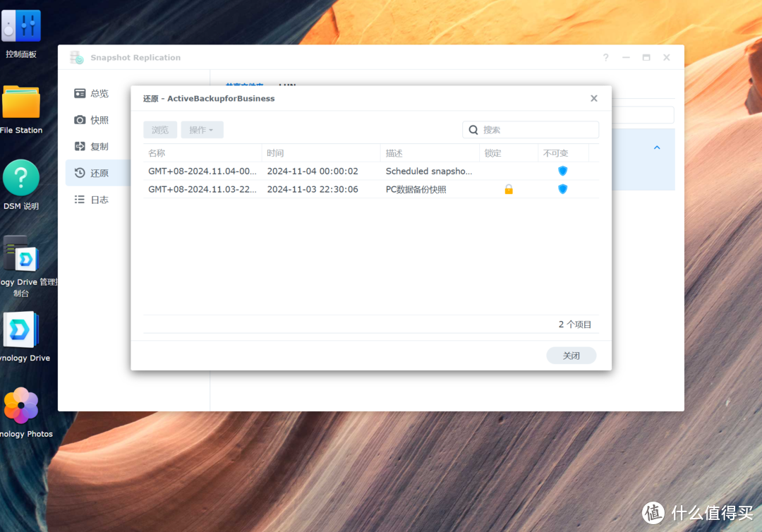Switch to the 快照 snapshots section
Screen dimensions: 762x532
[x=99, y=120]
